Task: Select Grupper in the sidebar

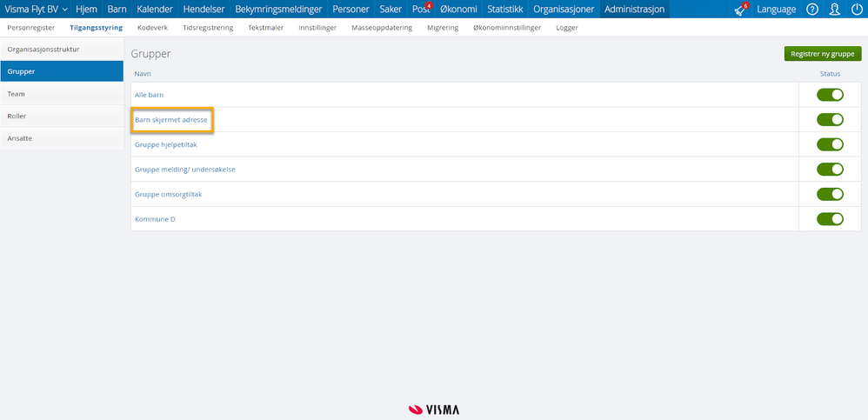Action: pos(62,71)
